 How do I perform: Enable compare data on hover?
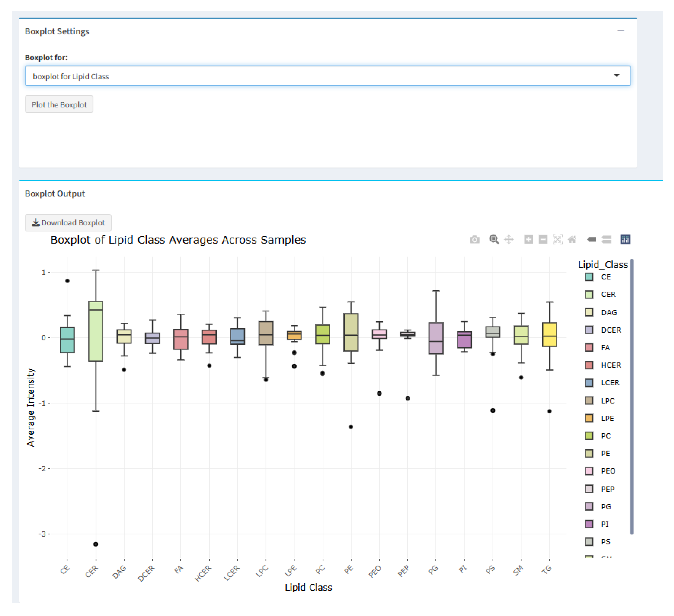click(x=607, y=240)
